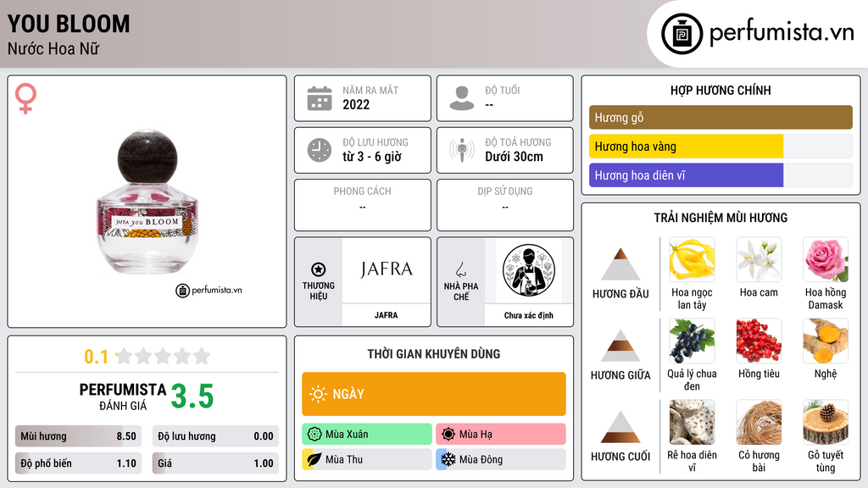Viewport: 868px width, 488px height.
Task: Click the flower icon for Mùa Xuân
Action: [314, 435]
